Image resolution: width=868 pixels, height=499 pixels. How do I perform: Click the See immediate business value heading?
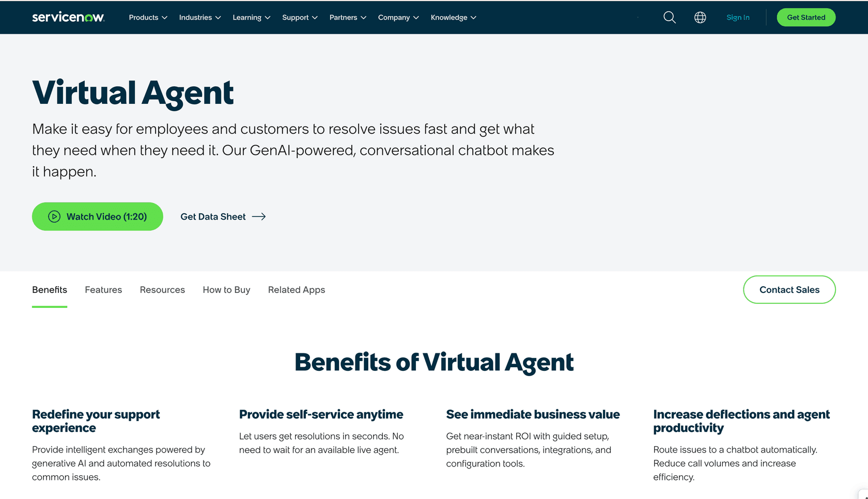click(x=533, y=414)
